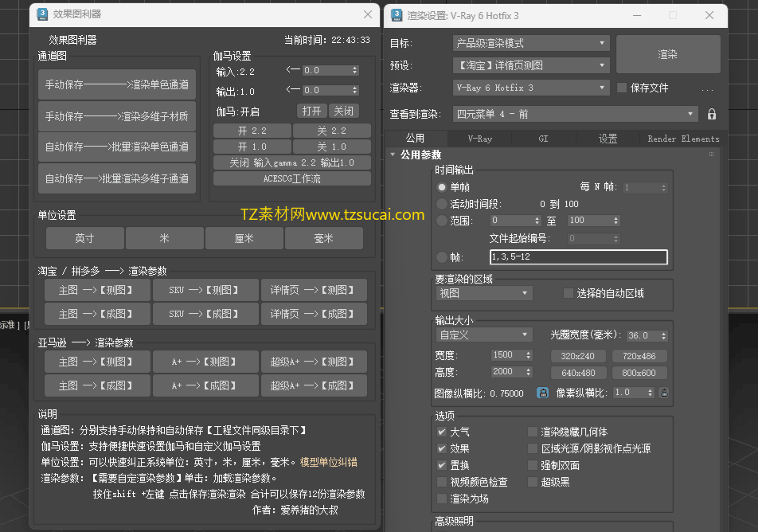Click the ACESCG工作流 button
This screenshot has height=532, width=758.
291,178
